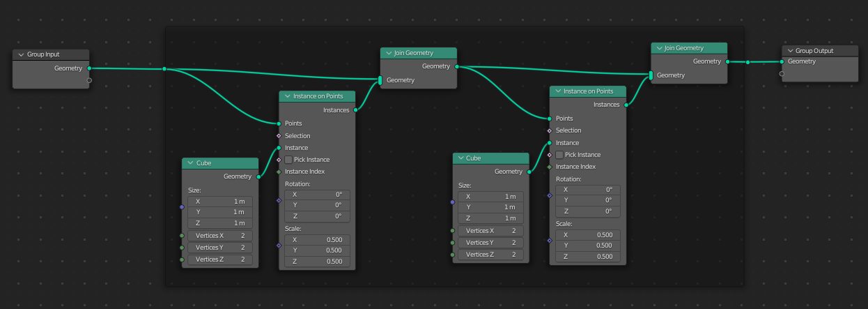Click Scale Y field in right Instance on Points

click(587, 246)
